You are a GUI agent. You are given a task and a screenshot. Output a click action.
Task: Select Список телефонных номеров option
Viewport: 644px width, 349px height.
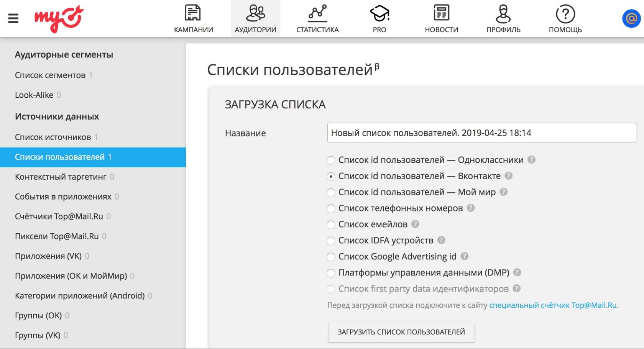(x=331, y=208)
